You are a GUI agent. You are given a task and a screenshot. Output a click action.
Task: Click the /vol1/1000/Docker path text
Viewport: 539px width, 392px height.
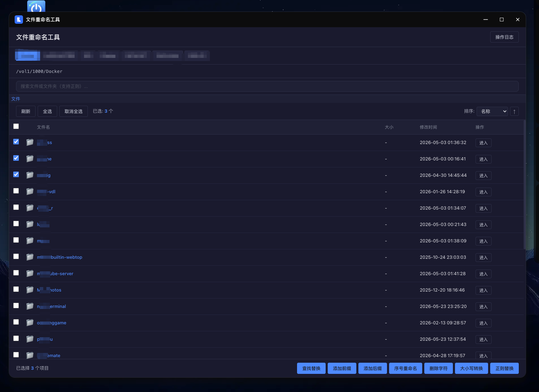(39, 71)
